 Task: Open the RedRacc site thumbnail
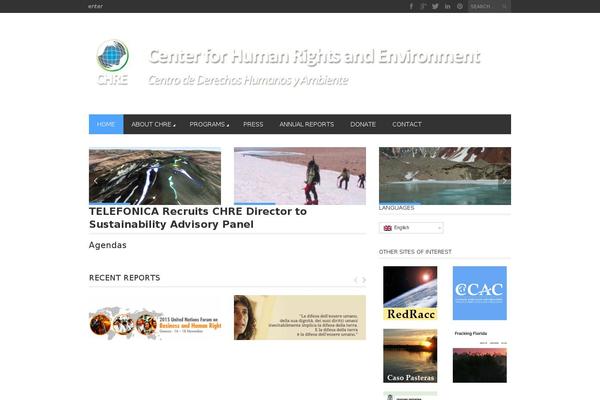(410, 293)
